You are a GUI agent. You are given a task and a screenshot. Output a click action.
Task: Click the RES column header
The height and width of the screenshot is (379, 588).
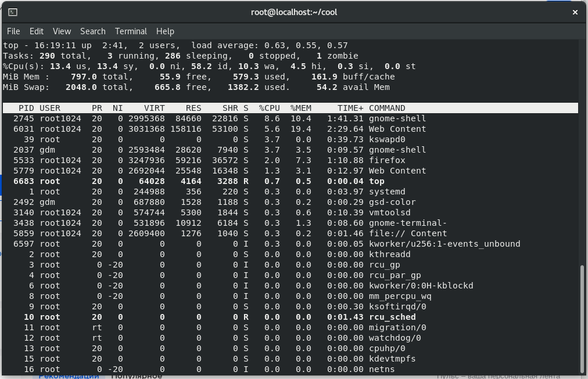(193, 108)
